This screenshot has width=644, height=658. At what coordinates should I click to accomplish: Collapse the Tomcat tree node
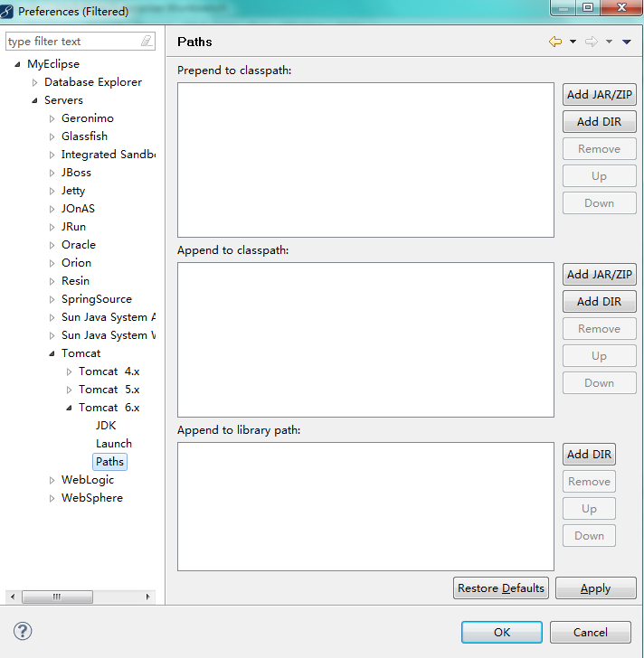(x=52, y=353)
